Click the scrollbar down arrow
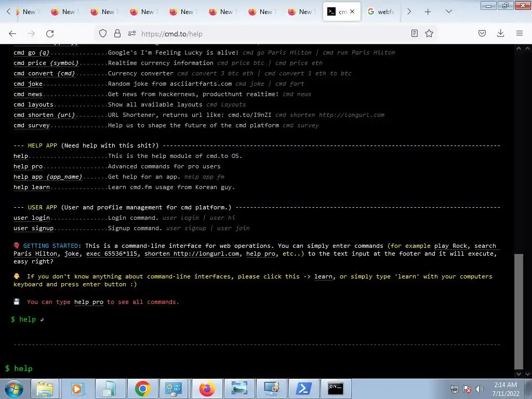Image resolution: width=532 pixels, height=399 pixels. pos(518,374)
